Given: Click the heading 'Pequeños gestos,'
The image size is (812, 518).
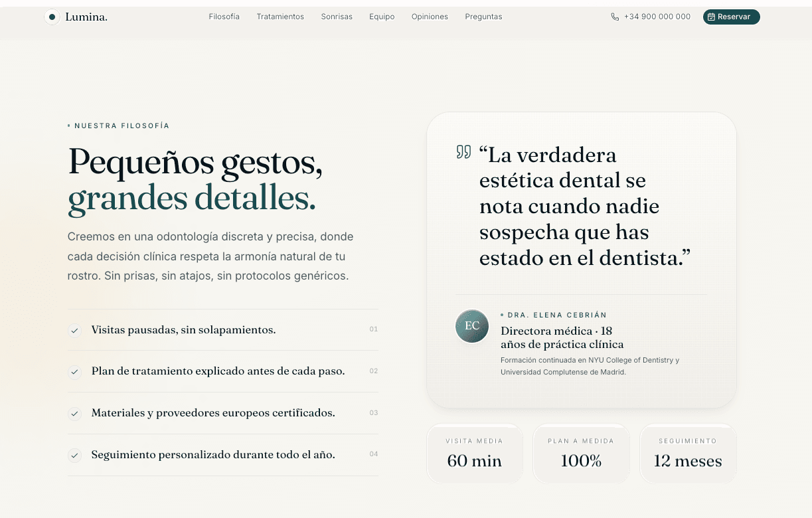Looking at the screenshot, I should click(x=195, y=161).
